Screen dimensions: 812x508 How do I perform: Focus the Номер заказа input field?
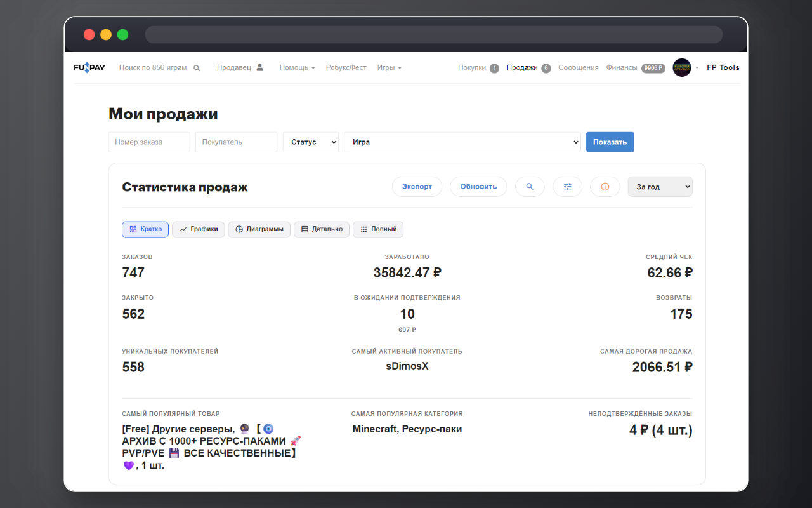[149, 142]
